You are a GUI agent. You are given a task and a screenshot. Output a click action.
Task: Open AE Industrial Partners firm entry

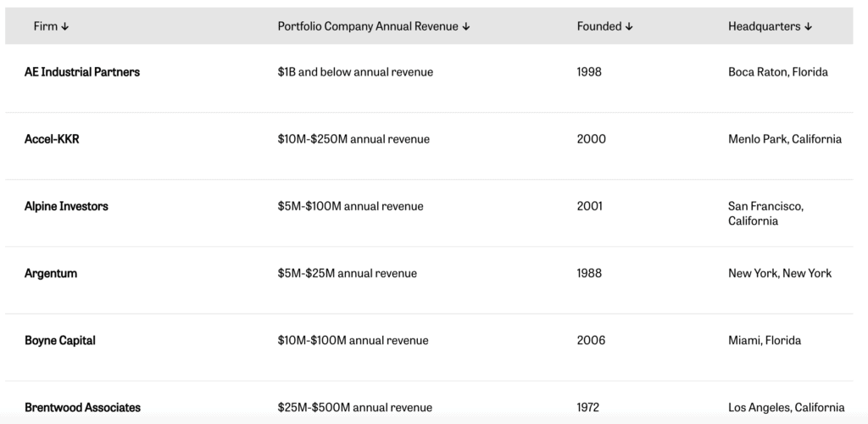click(x=82, y=72)
